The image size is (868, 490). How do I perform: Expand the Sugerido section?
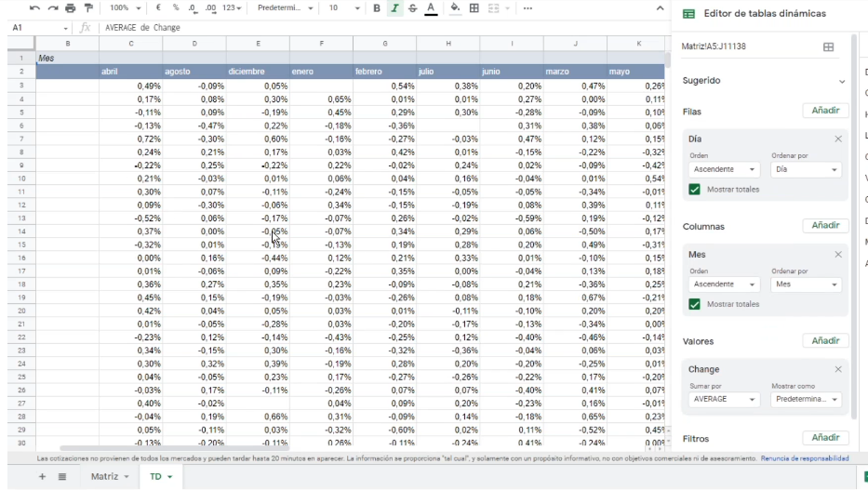coord(841,81)
